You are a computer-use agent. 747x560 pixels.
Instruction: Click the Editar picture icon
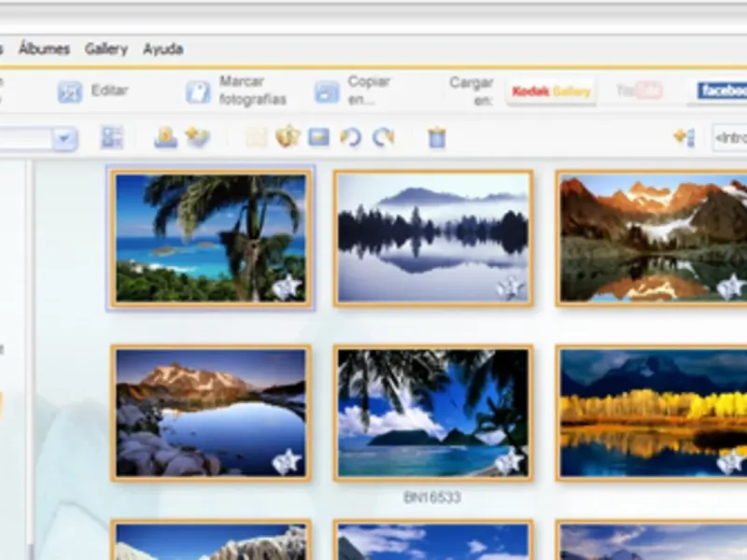pos(70,91)
